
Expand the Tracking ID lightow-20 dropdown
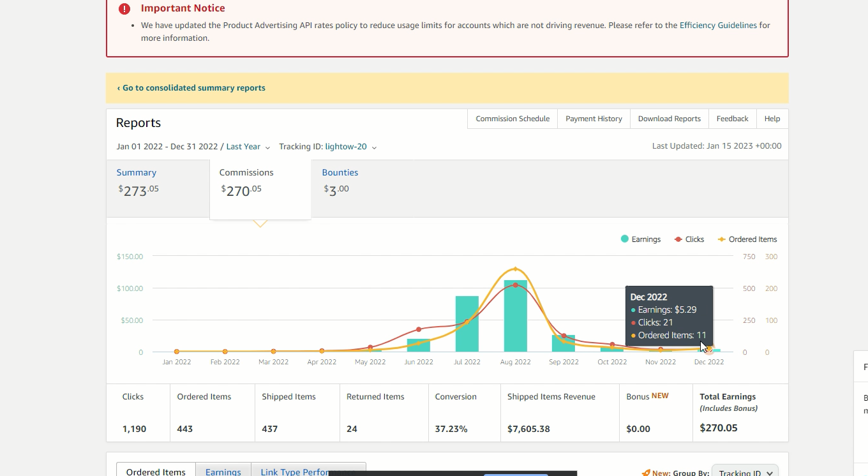coord(350,147)
